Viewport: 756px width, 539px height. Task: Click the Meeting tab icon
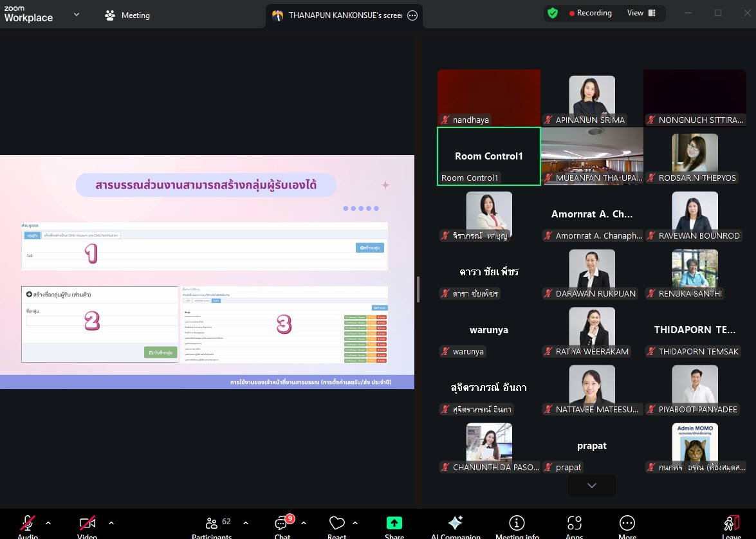pos(110,15)
